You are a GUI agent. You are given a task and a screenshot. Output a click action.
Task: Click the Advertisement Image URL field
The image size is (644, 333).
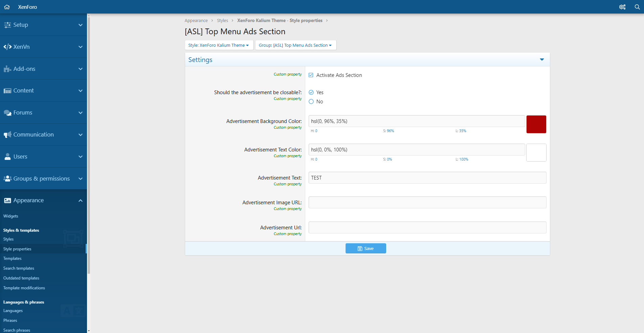coord(427,203)
